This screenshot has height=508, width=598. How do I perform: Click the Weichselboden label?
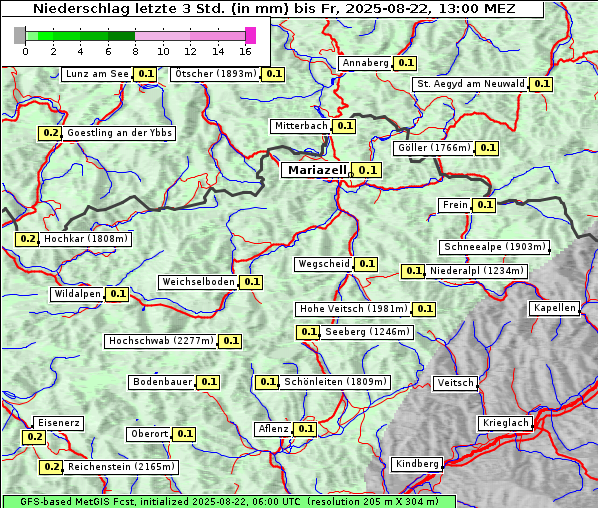coord(198,282)
